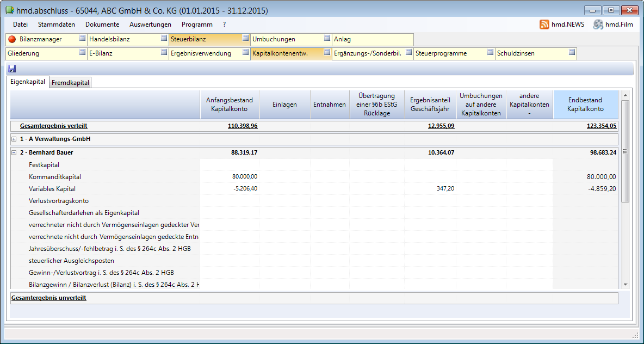644x344 pixels.
Task: Open the Auswertungen menu
Action: (x=150, y=24)
